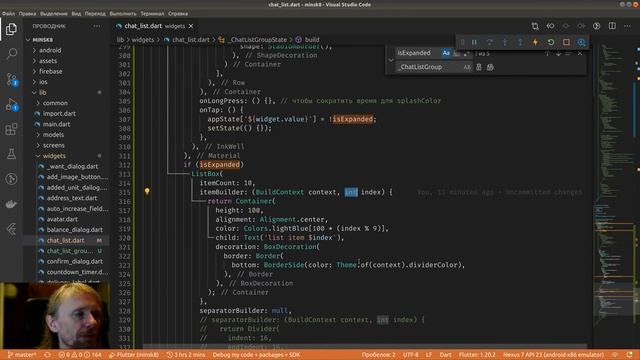Open the Search view in activity bar
The image size is (640, 360).
(x=11, y=53)
